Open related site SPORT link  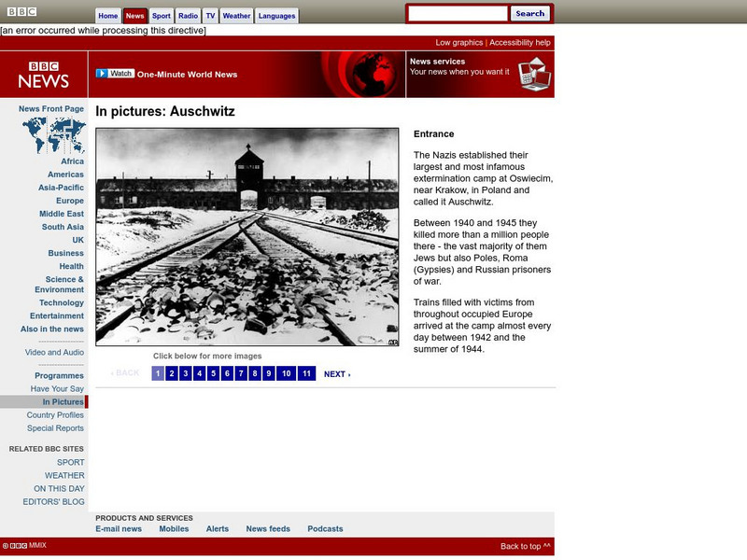coord(71,462)
